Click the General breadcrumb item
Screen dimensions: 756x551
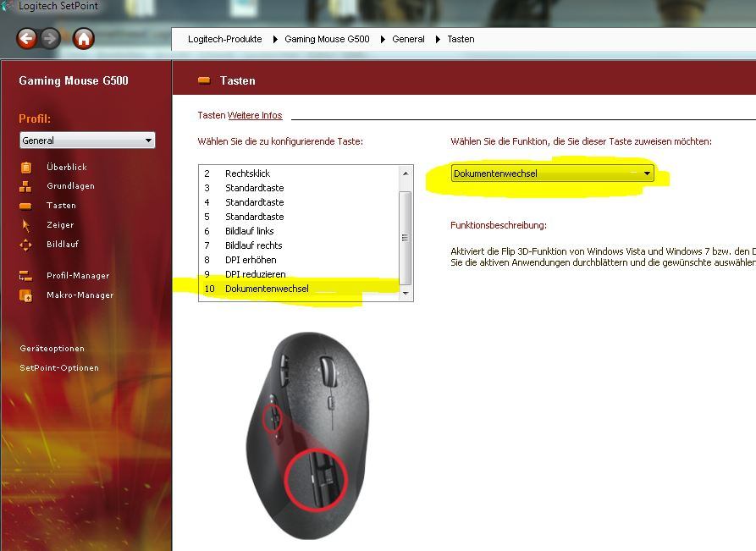click(x=408, y=39)
